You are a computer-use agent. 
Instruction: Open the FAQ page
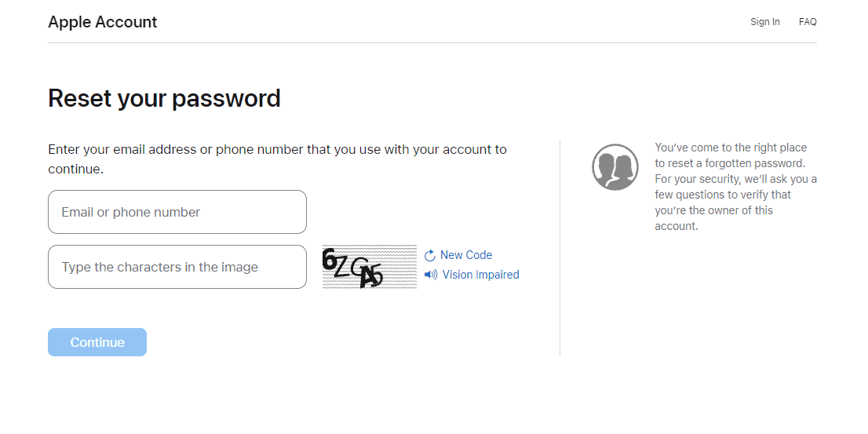click(808, 22)
